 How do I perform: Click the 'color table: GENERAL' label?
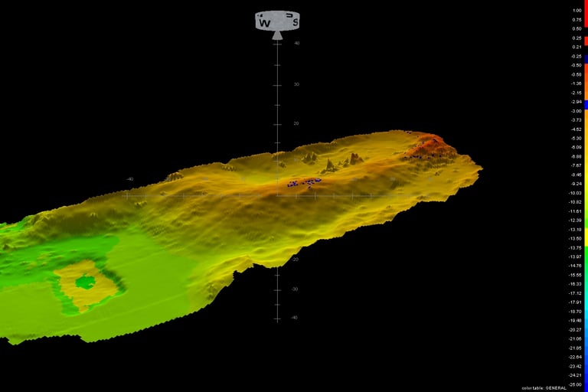[x=544, y=388]
